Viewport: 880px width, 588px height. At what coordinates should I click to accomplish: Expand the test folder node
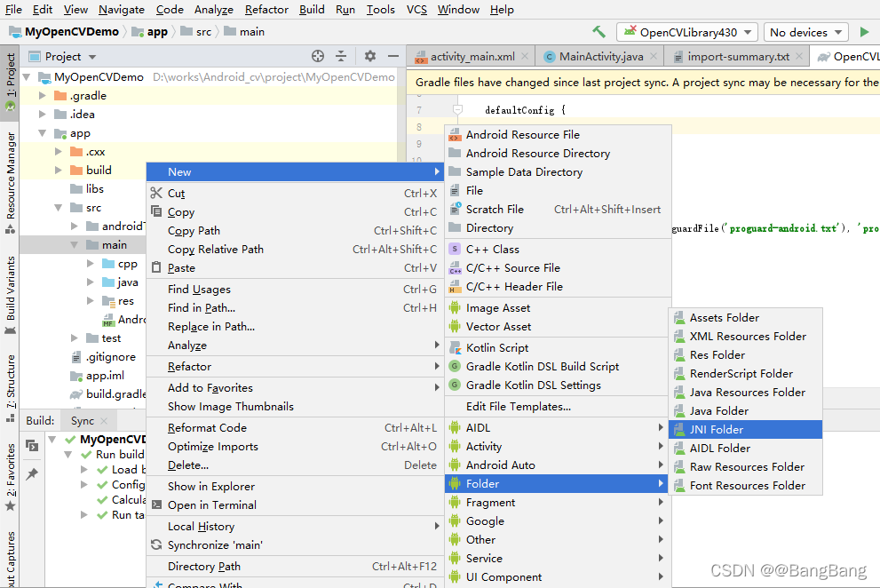coord(74,338)
